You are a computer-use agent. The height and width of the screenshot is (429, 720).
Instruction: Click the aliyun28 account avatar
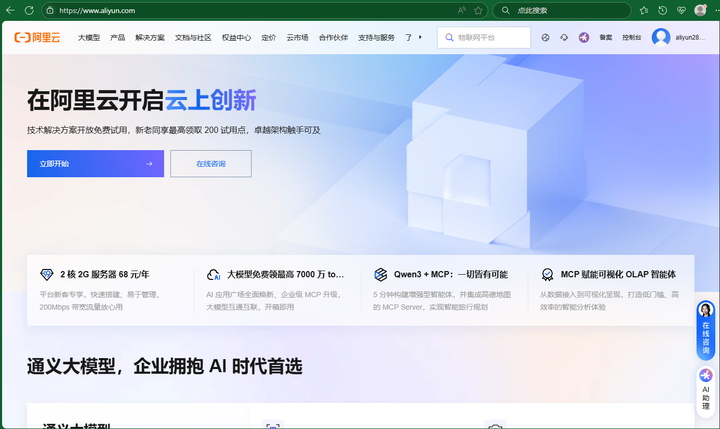(661, 37)
